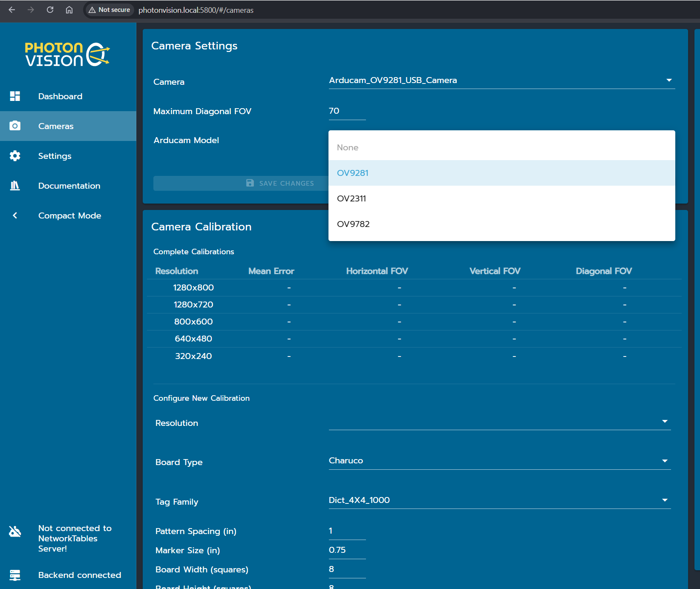Click the PhotonVision logo

[67, 55]
